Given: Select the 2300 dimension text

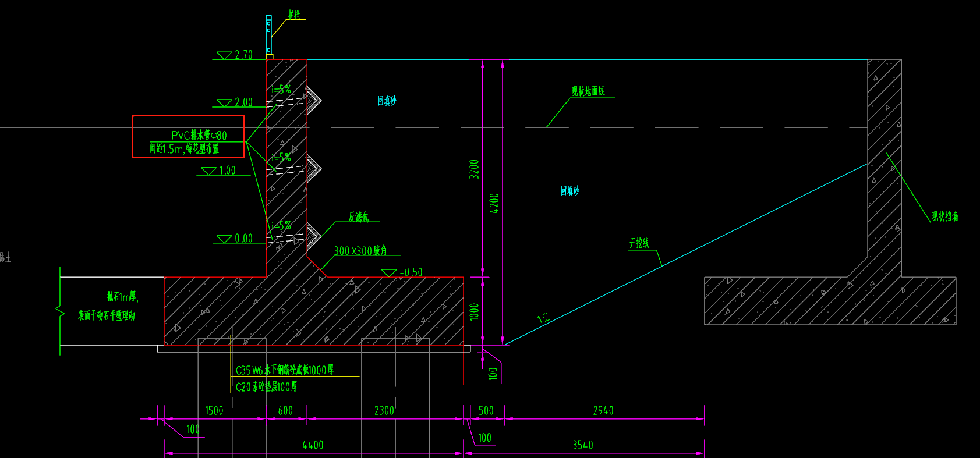Looking at the screenshot, I should pyautogui.click(x=384, y=411).
